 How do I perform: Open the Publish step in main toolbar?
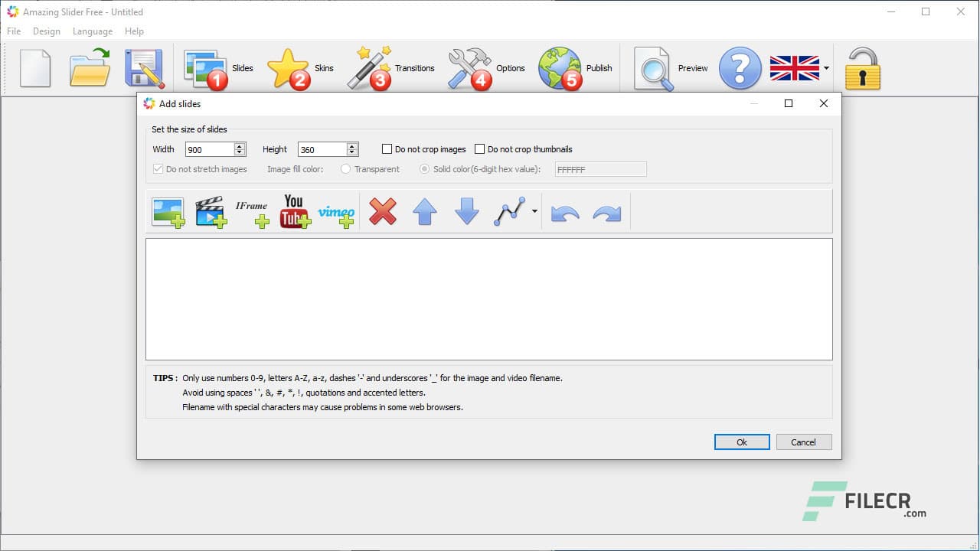(576, 68)
